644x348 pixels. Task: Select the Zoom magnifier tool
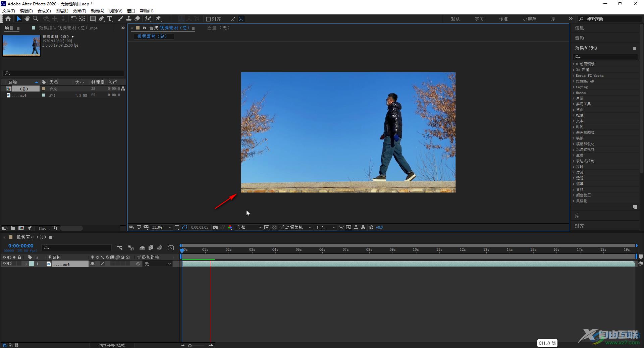pyautogui.click(x=36, y=19)
